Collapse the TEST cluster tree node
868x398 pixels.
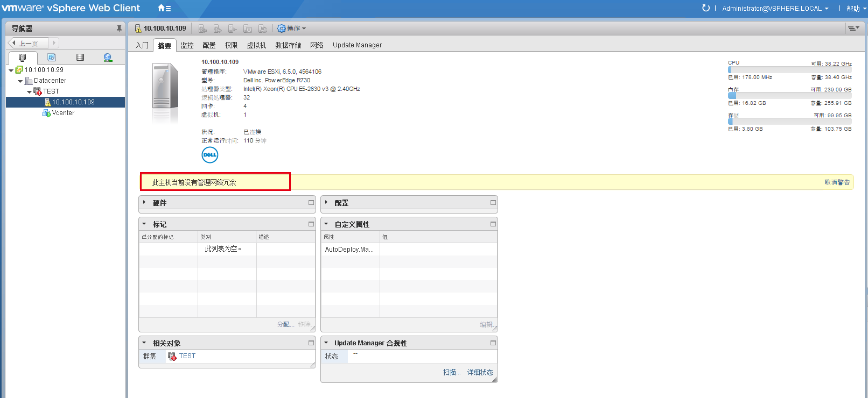pos(30,91)
